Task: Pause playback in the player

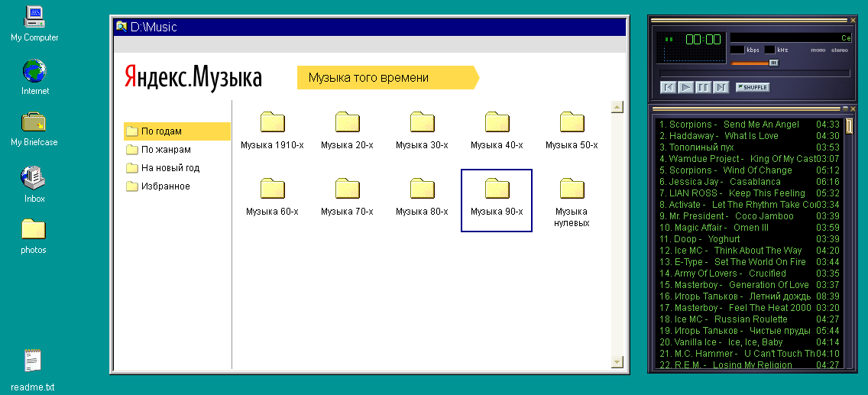Action: 703,87
